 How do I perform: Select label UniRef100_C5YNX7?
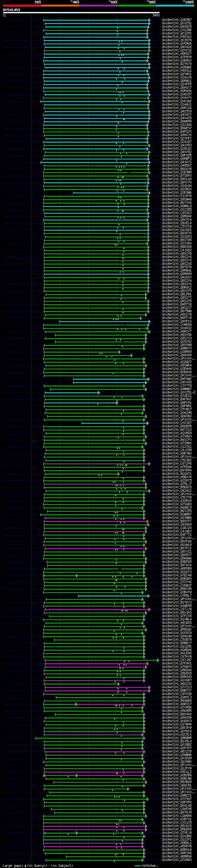[177, 410]
